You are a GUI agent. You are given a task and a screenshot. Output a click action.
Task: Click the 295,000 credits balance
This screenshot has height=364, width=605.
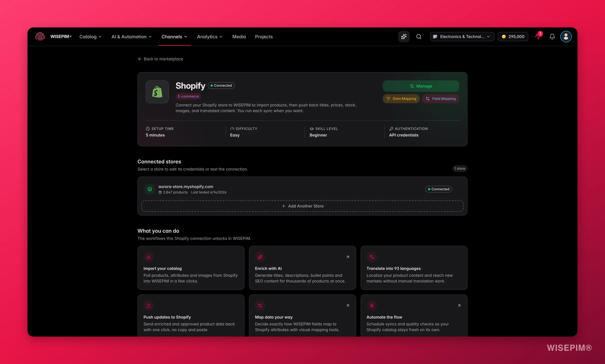pyautogui.click(x=513, y=37)
